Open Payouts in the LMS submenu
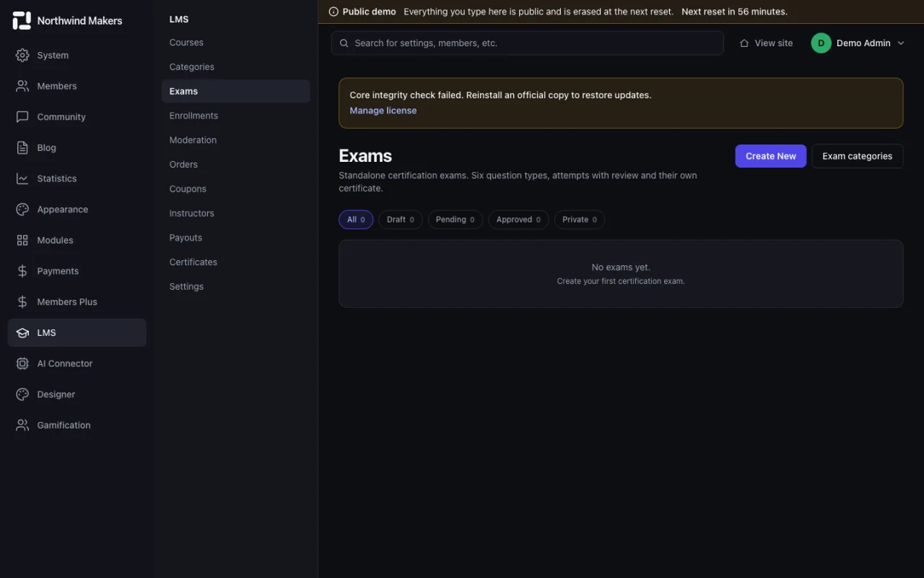This screenshot has height=578, width=924. 236,238
